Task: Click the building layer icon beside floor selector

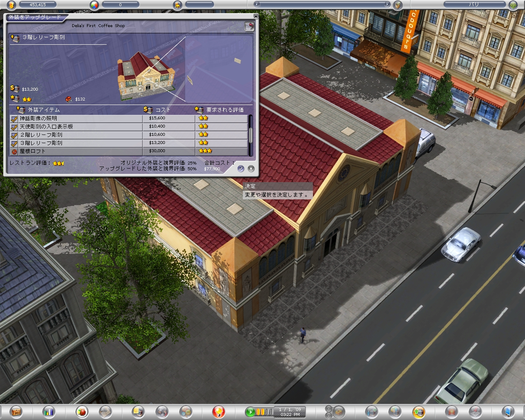Action: (338, 411)
